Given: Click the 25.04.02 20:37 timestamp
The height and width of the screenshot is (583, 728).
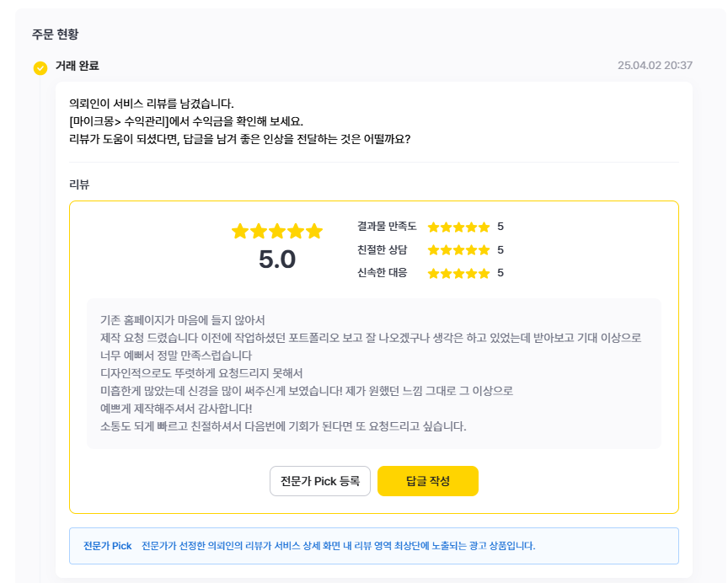Looking at the screenshot, I should [x=655, y=66].
